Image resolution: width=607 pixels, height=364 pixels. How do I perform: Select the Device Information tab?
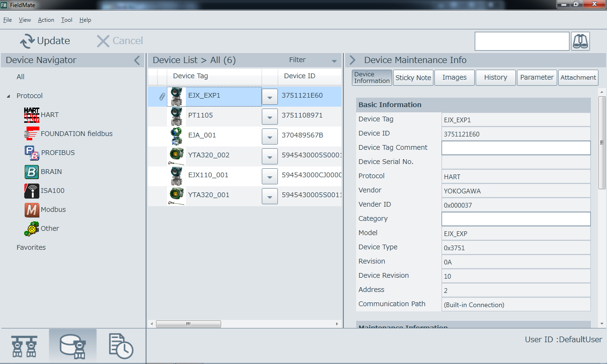click(372, 78)
